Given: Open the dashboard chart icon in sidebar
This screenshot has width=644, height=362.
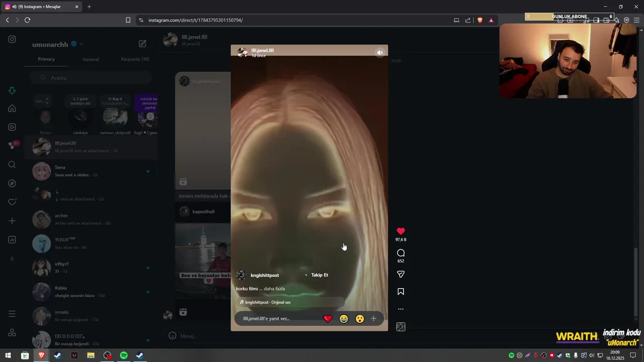Looking at the screenshot, I should pyautogui.click(x=12, y=240).
